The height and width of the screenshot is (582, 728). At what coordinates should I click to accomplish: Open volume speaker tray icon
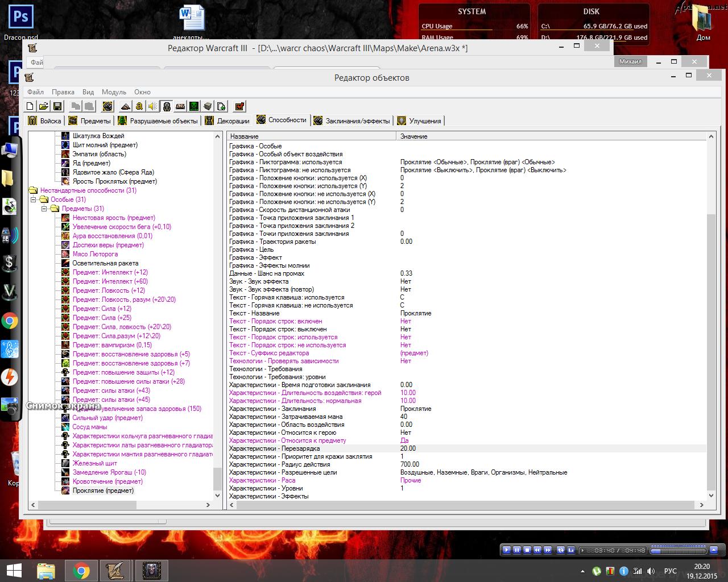tap(652, 571)
